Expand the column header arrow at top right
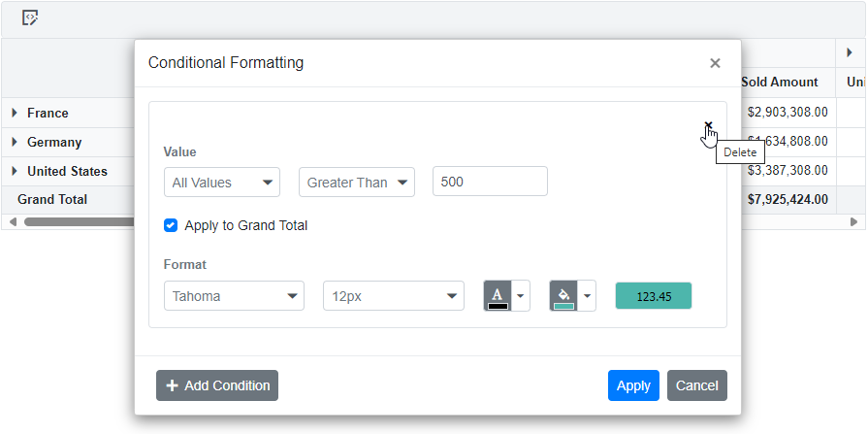 click(x=850, y=52)
